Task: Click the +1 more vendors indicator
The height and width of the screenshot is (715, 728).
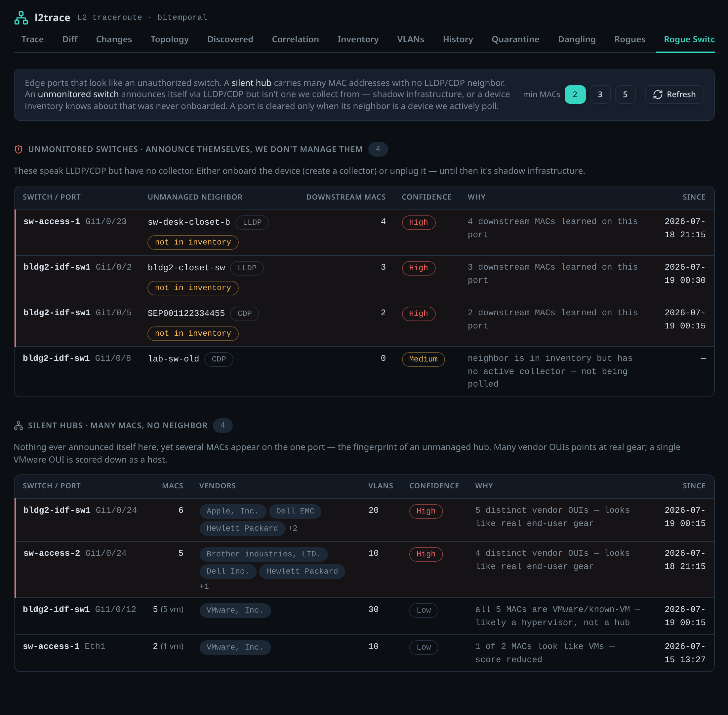Action: 204,586
